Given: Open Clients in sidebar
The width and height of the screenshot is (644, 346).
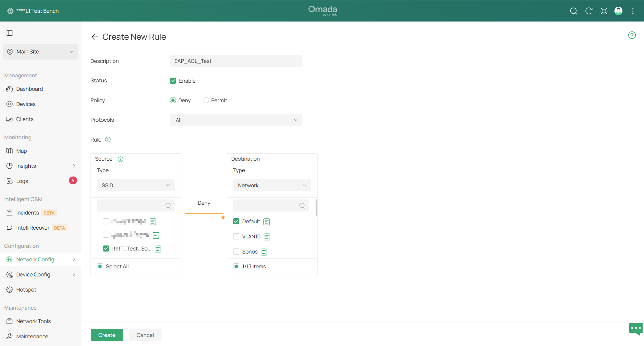Looking at the screenshot, I should pos(25,119).
